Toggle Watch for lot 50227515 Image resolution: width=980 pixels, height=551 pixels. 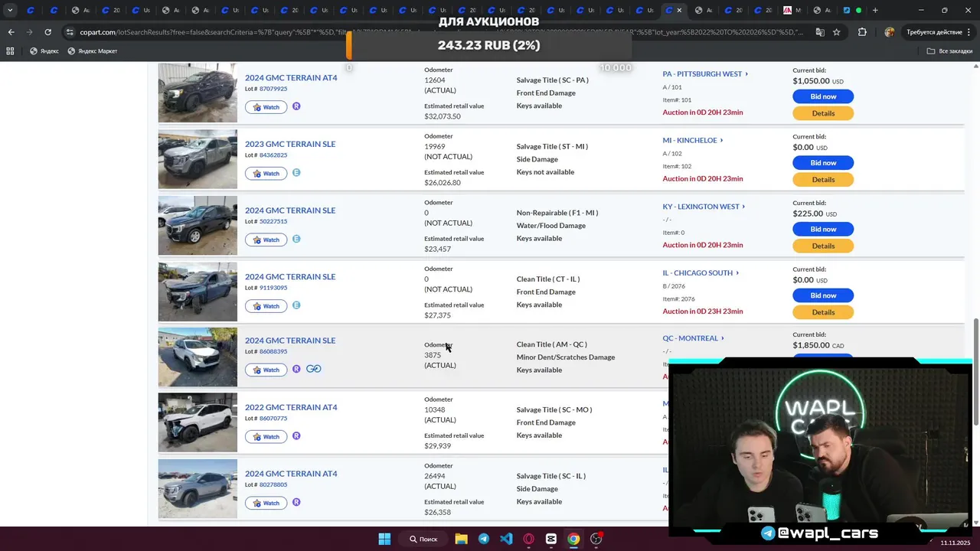(x=266, y=240)
